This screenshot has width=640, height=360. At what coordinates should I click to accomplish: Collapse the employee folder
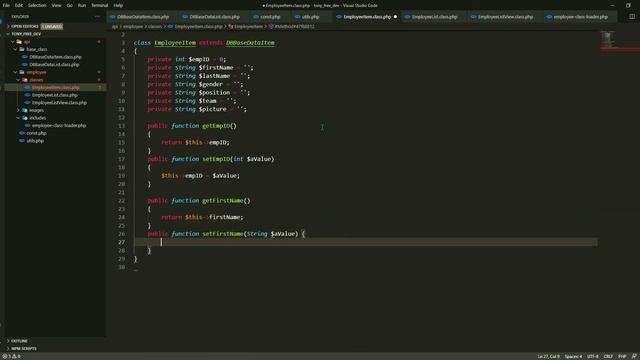36,72
